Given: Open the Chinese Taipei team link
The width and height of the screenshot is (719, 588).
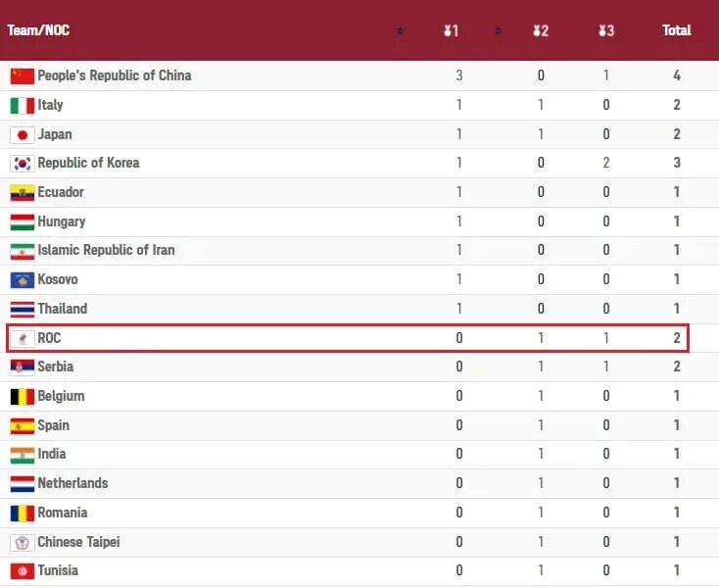Looking at the screenshot, I should (x=78, y=542).
